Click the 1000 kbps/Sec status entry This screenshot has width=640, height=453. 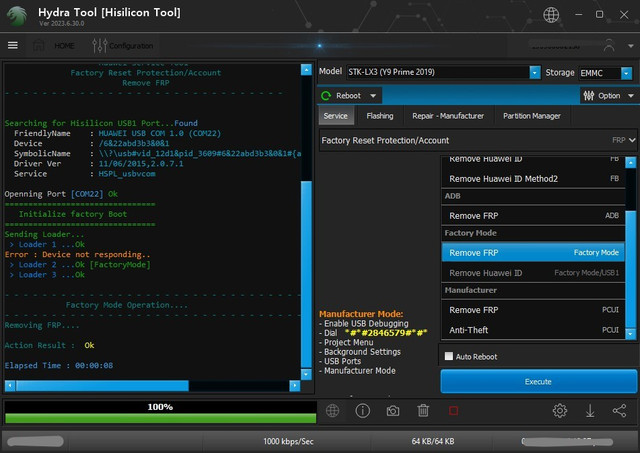click(x=288, y=441)
